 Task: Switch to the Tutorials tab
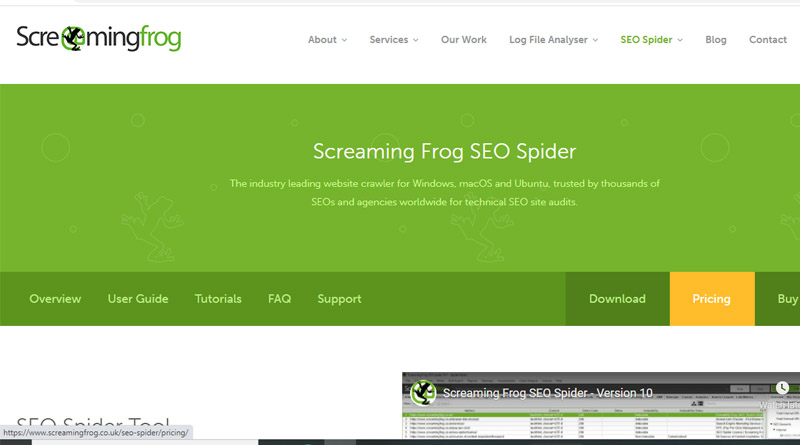click(218, 299)
